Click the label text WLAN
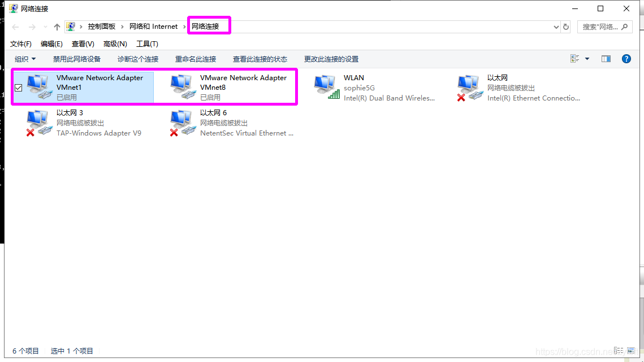Screen dimensions: 644x362 [x=353, y=77]
